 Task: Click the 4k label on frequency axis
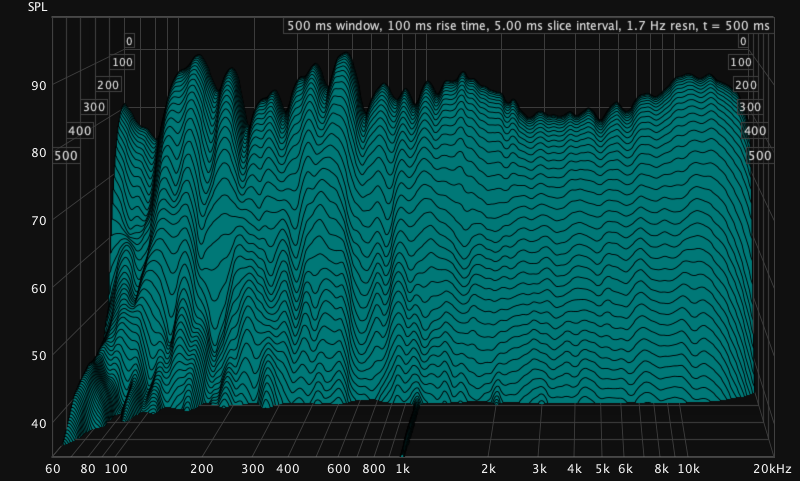point(575,469)
